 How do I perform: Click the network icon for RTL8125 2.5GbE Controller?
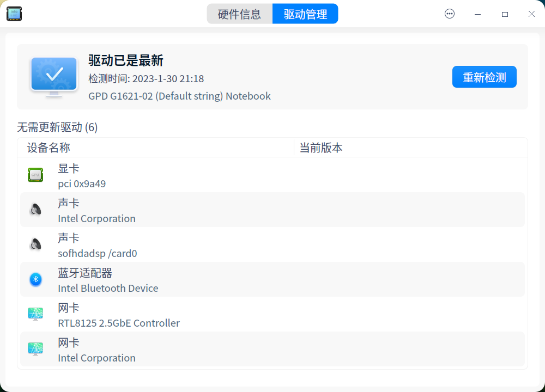tap(35, 314)
